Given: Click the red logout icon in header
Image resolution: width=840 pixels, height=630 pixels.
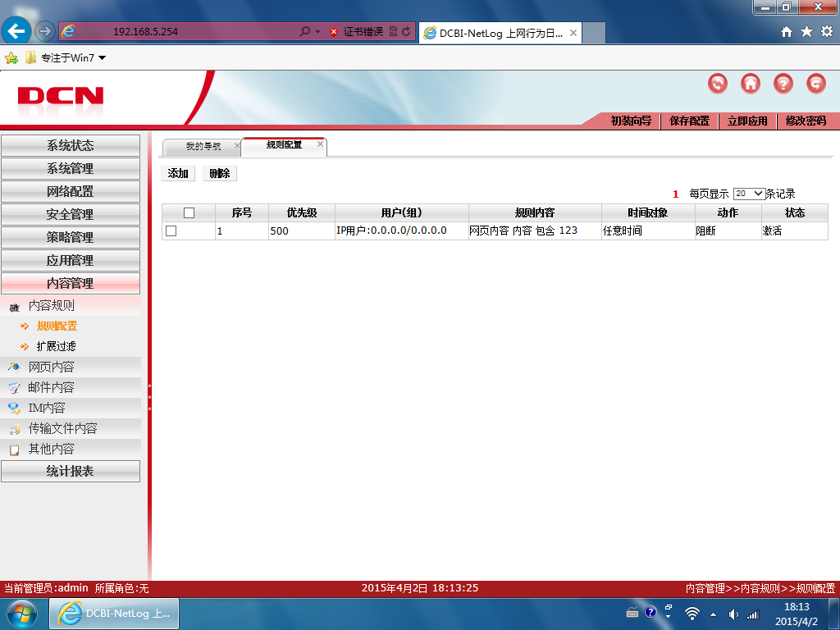Looking at the screenshot, I should click(x=816, y=84).
